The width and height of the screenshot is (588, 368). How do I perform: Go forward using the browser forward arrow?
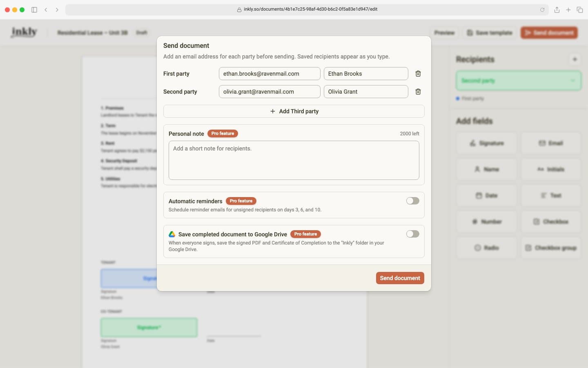(57, 10)
